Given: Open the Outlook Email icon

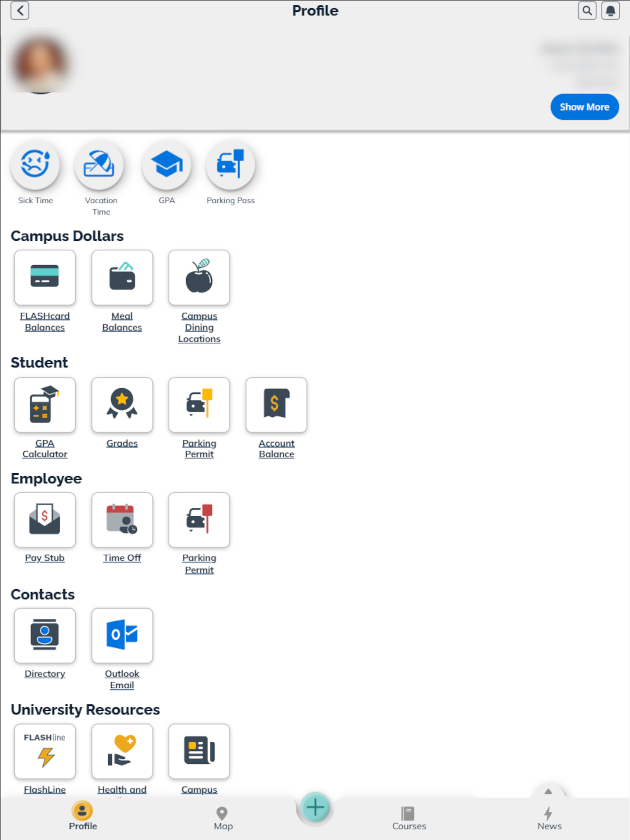Looking at the screenshot, I should tap(122, 635).
